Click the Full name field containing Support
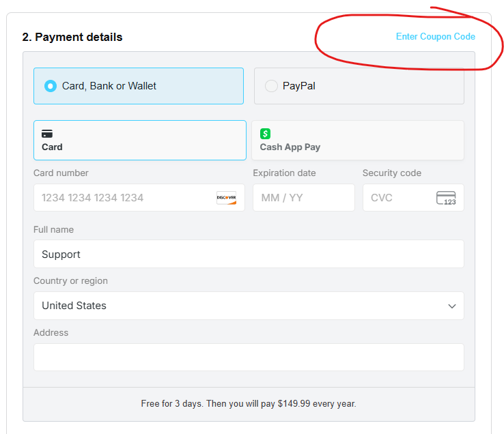The height and width of the screenshot is (434, 504). pos(249,254)
